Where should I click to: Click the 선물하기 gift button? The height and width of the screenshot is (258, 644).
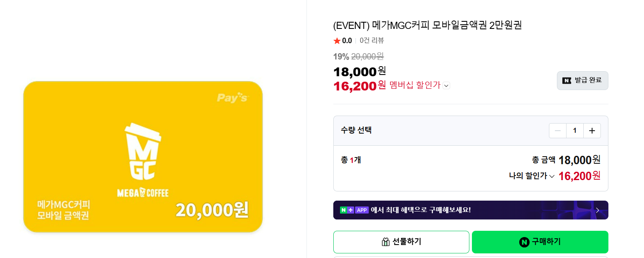click(401, 242)
